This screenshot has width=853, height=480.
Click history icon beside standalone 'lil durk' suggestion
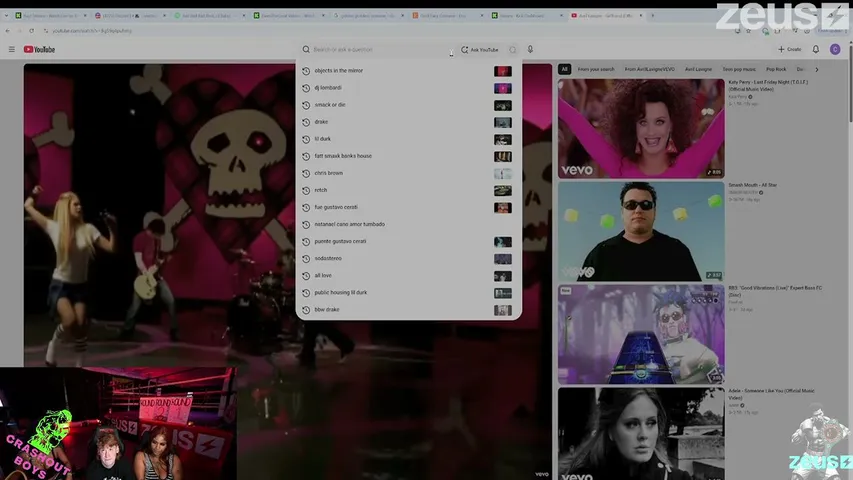pyautogui.click(x=306, y=139)
